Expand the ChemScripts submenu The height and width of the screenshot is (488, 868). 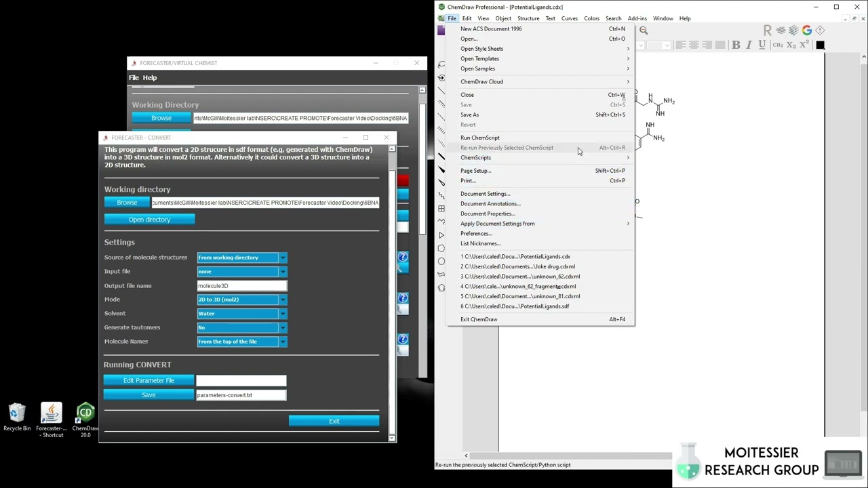540,157
